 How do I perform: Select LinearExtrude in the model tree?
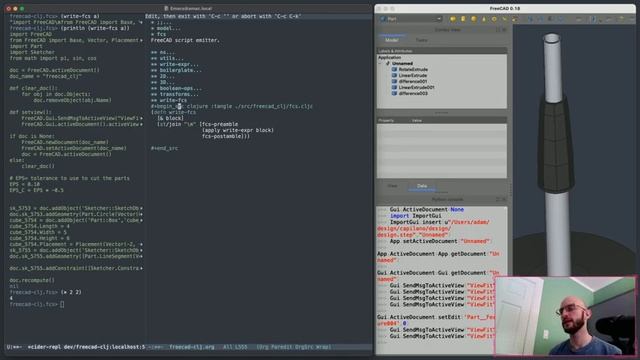click(x=413, y=75)
